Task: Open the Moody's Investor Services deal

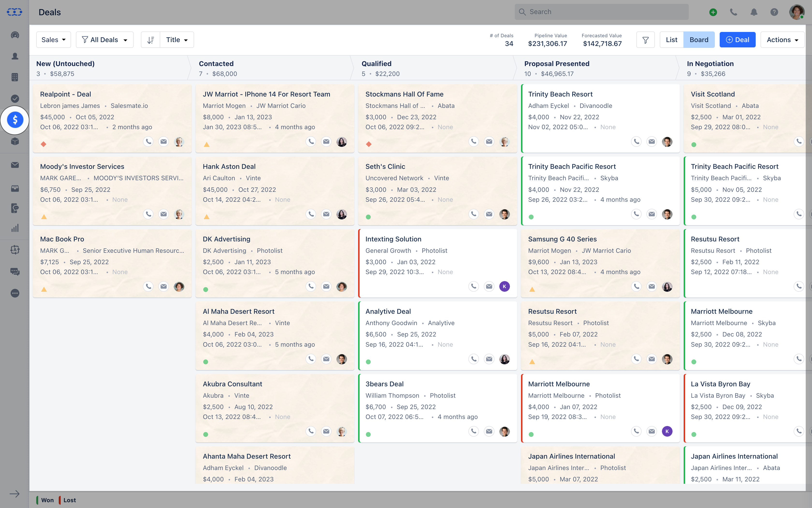Action: click(82, 167)
